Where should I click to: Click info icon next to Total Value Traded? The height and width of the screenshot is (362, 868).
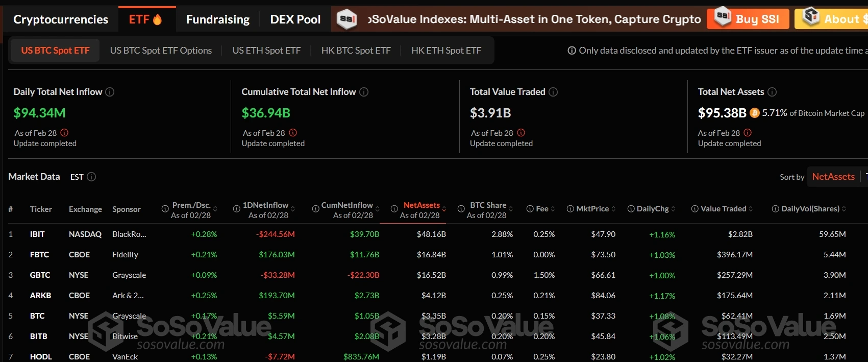point(553,92)
